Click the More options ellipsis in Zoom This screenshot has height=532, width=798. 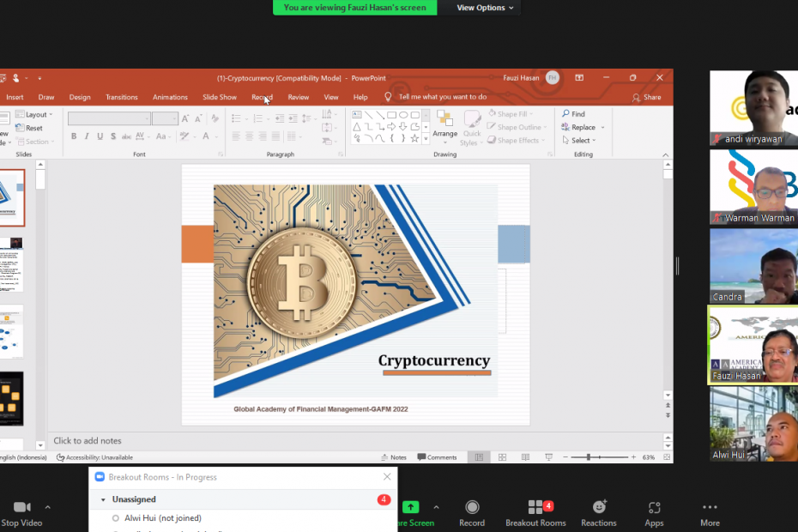pyautogui.click(x=710, y=507)
